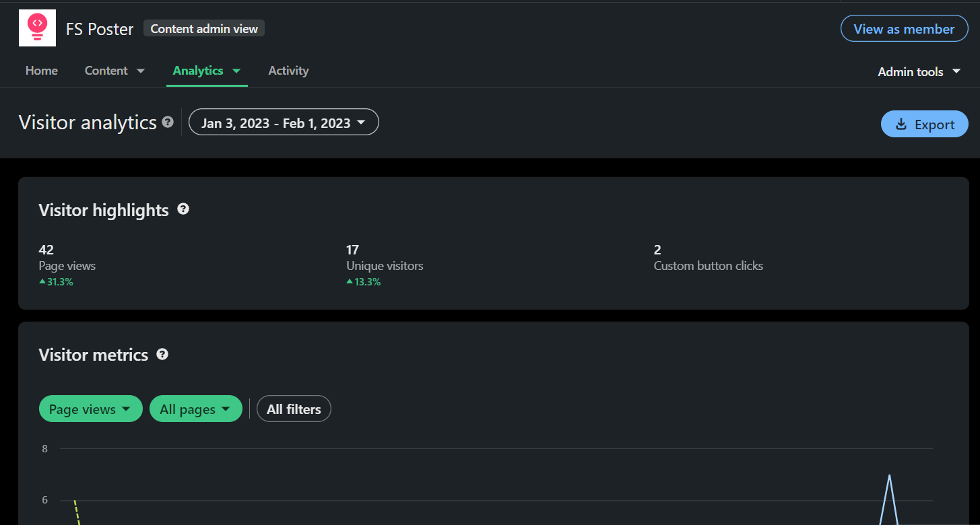The width and height of the screenshot is (980, 525).
Task: Open the Visitor highlights help tooltip icon
Action: pos(183,209)
